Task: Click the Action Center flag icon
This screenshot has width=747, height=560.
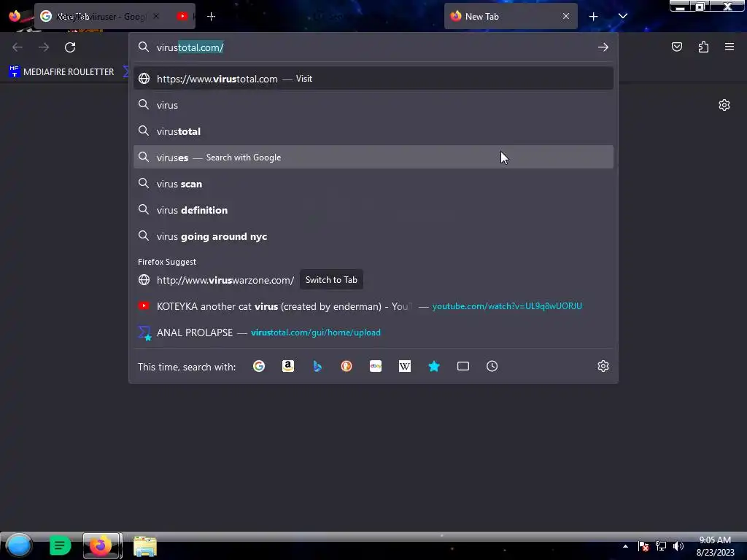Action: pos(643,546)
